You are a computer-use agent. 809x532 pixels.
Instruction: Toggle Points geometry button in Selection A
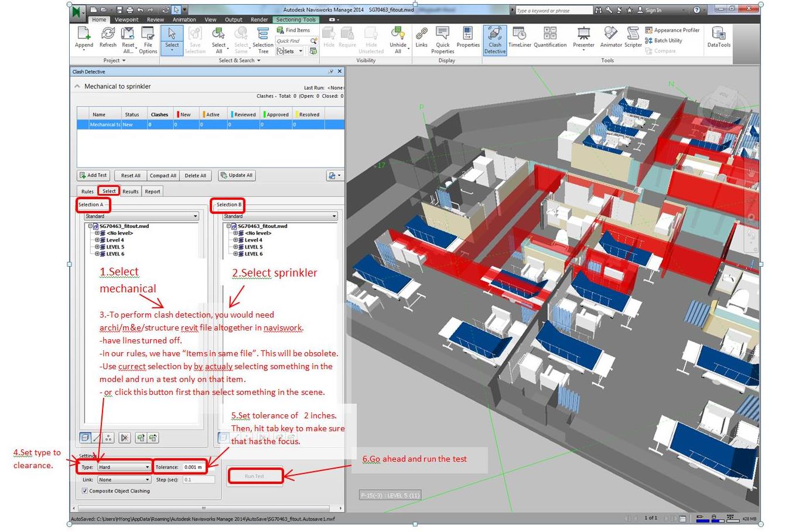[108, 438]
